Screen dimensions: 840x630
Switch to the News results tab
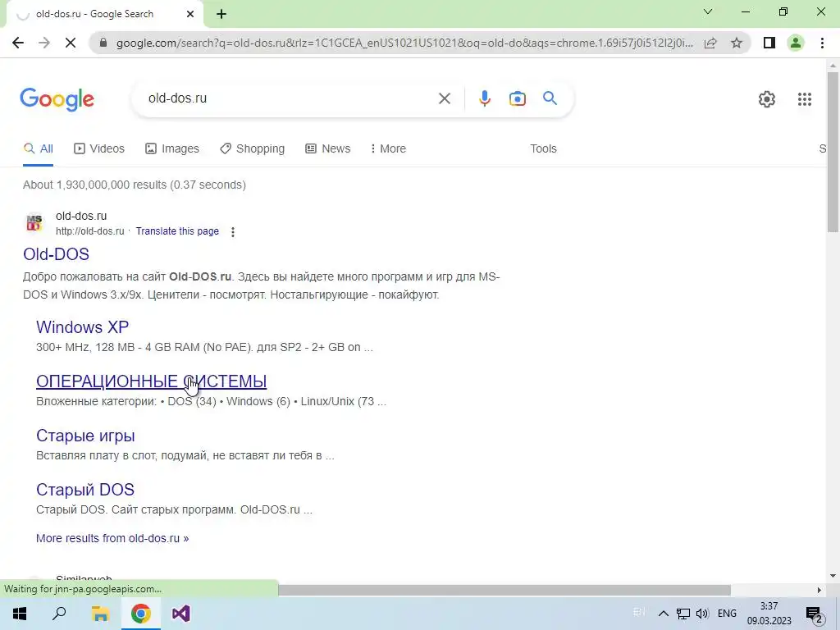coord(328,148)
